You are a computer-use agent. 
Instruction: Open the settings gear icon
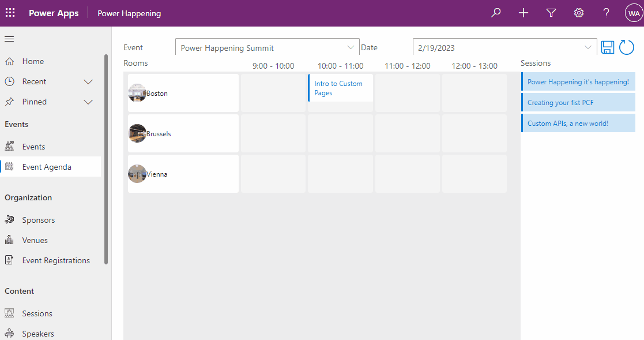(579, 13)
